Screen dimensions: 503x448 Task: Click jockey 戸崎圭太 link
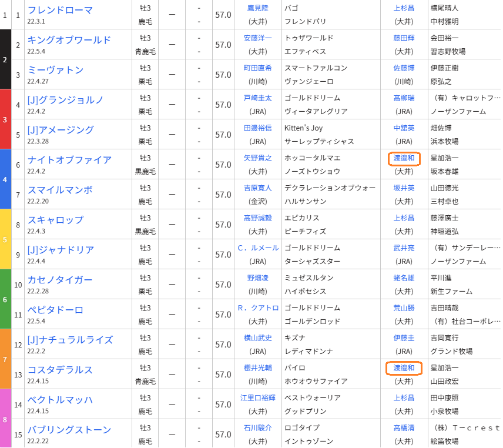(257, 98)
